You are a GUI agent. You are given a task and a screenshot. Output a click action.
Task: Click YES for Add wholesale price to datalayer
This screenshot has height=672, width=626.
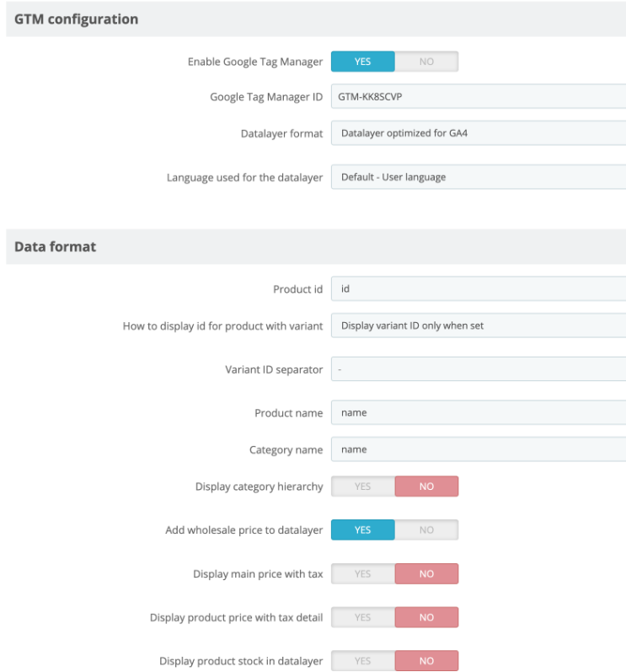[x=362, y=530]
